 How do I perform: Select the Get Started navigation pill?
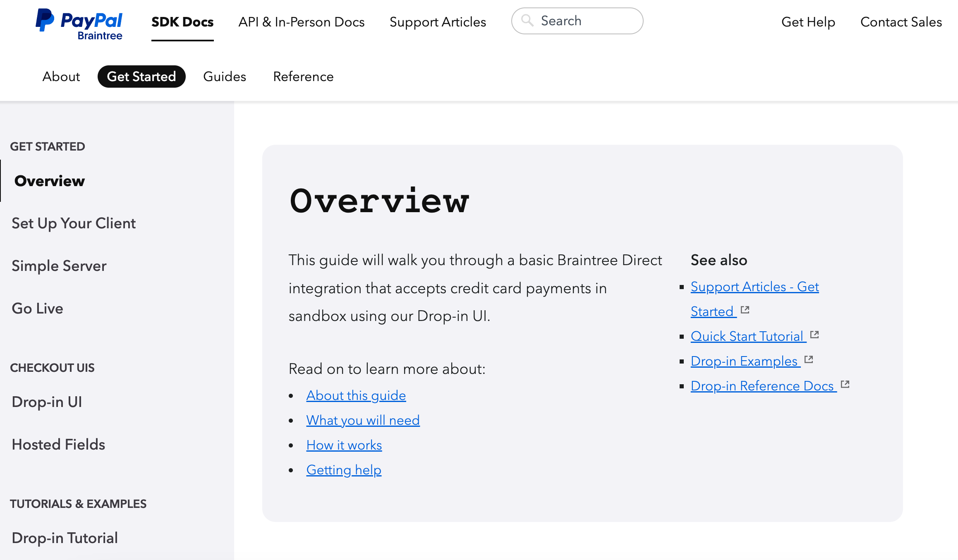[x=141, y=76]
